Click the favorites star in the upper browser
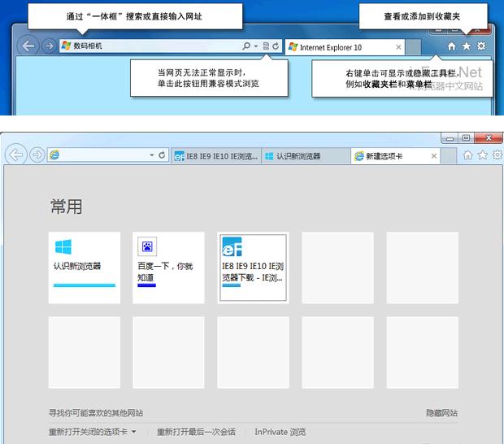 click(x=467, y=46)
